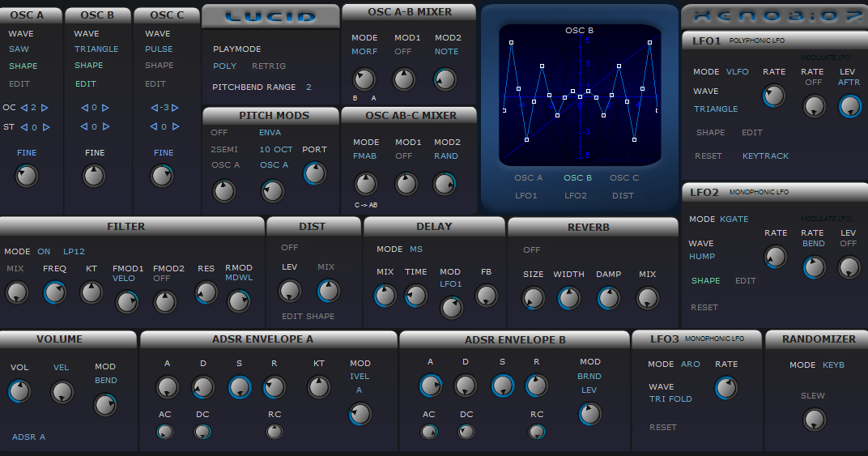Click the Randomizer SLEW knob
Viewport: 868px width, 456px height.
click(814, 420)
